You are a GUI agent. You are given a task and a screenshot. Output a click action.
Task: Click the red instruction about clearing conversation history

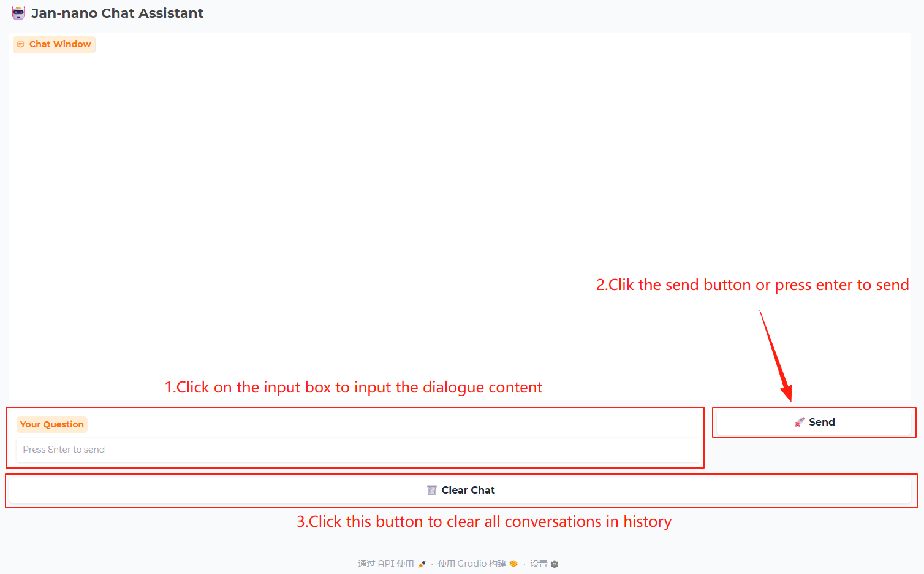(x=484, y=522)
